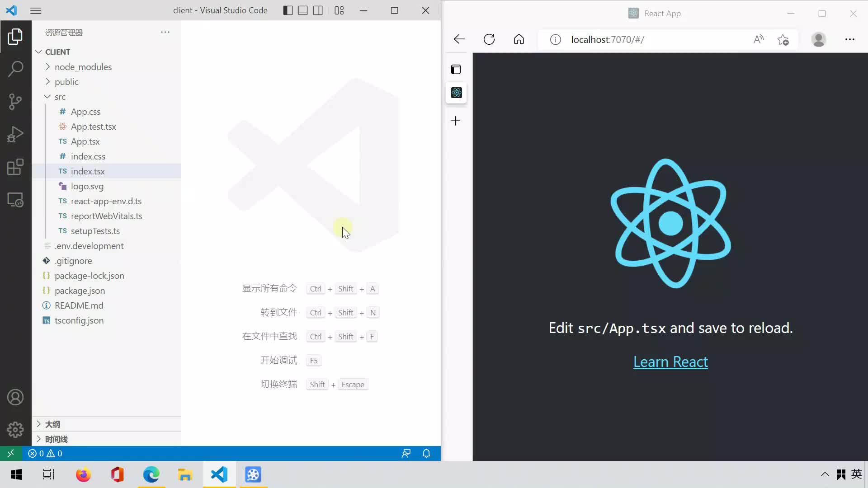Open package.json file

pyautogui.click(x=106, y=291)
